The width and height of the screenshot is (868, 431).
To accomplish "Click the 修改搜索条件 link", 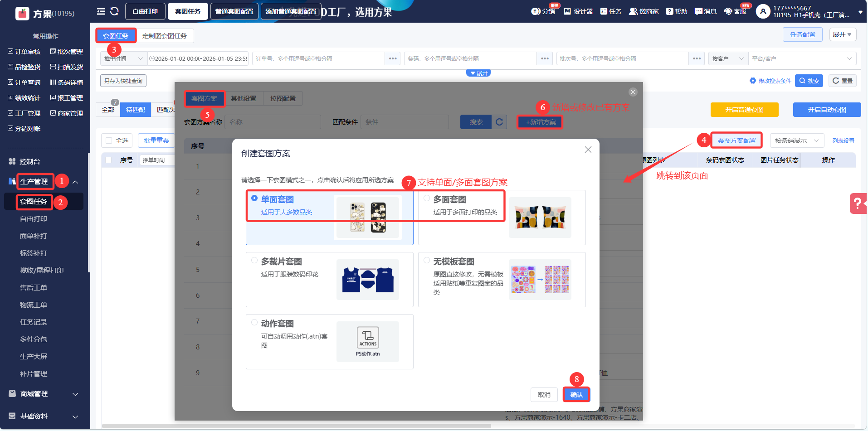I will [x=771, y=81].
